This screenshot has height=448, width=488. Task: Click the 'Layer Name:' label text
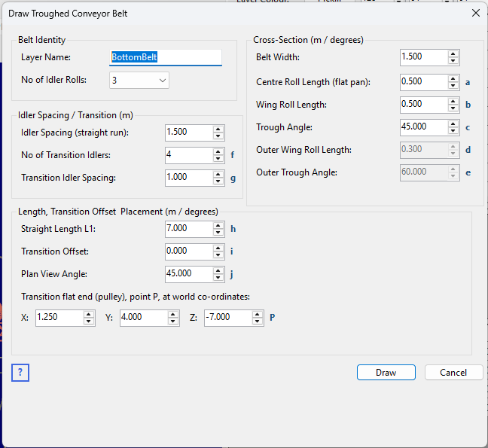click(46, 57)
